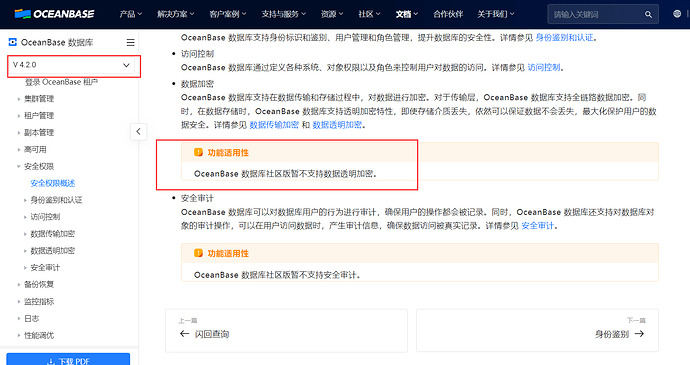Toggle the sidebar hamburger menu icon
690x365 pixels.
coord(130,42)
